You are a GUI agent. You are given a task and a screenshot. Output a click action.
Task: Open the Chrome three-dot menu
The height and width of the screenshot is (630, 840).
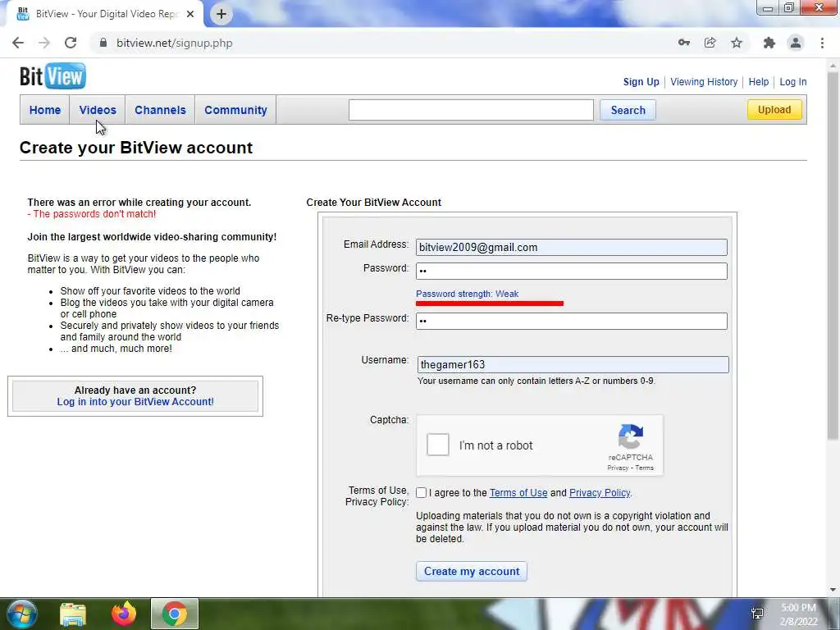(822, 43)
